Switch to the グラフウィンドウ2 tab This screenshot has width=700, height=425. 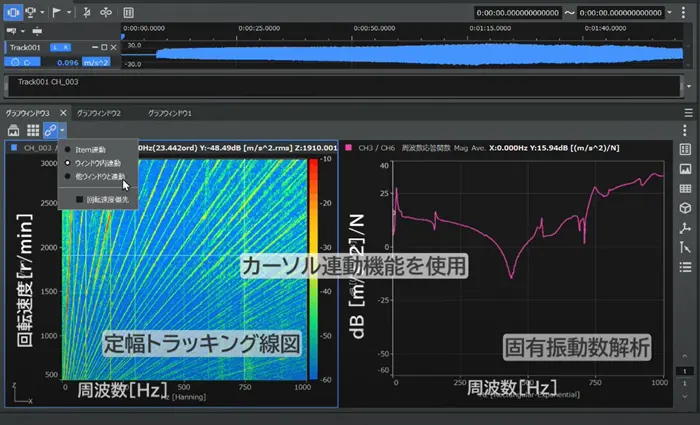click(x=99, y=114)
